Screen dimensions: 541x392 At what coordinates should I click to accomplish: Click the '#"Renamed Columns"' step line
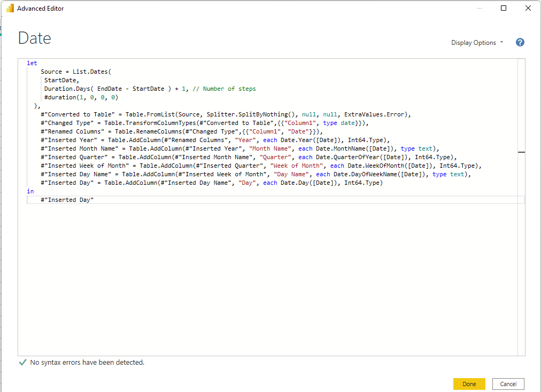(x=181, y=131)
